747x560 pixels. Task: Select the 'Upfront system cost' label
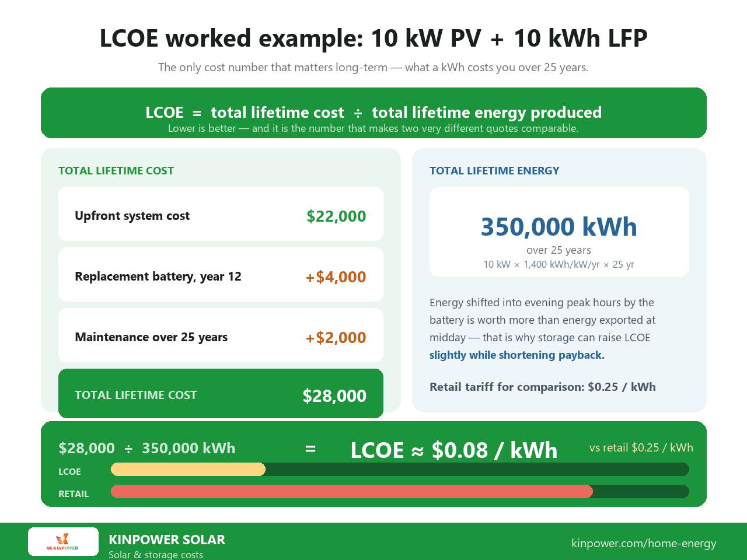tap(132, 216)
